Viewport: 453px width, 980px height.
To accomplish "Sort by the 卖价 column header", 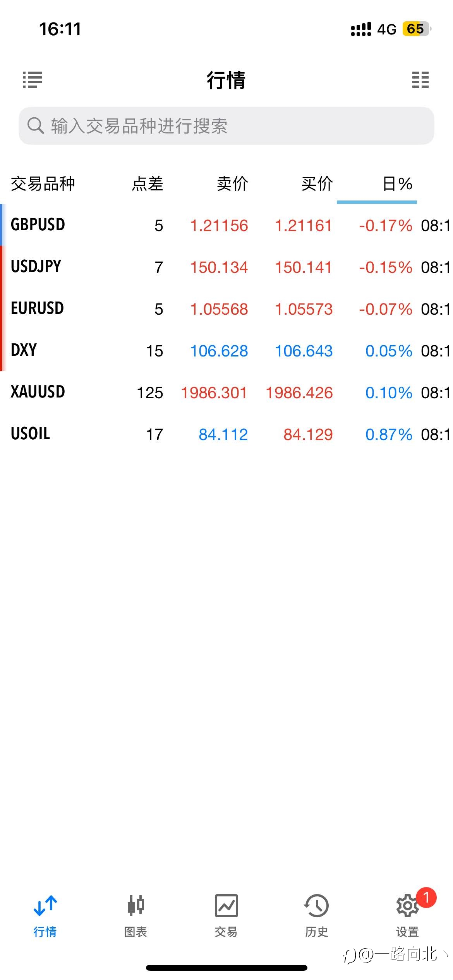I will click(x=232, y=184).
